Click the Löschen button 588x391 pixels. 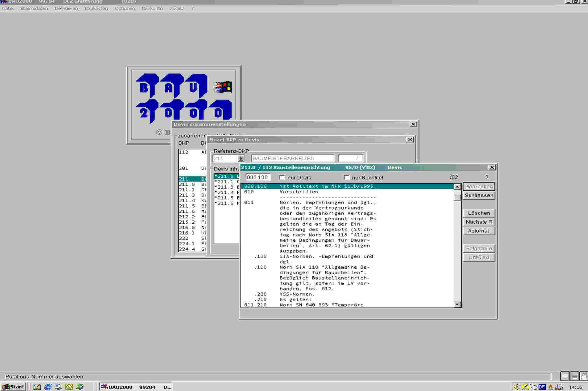coord(479,213)
